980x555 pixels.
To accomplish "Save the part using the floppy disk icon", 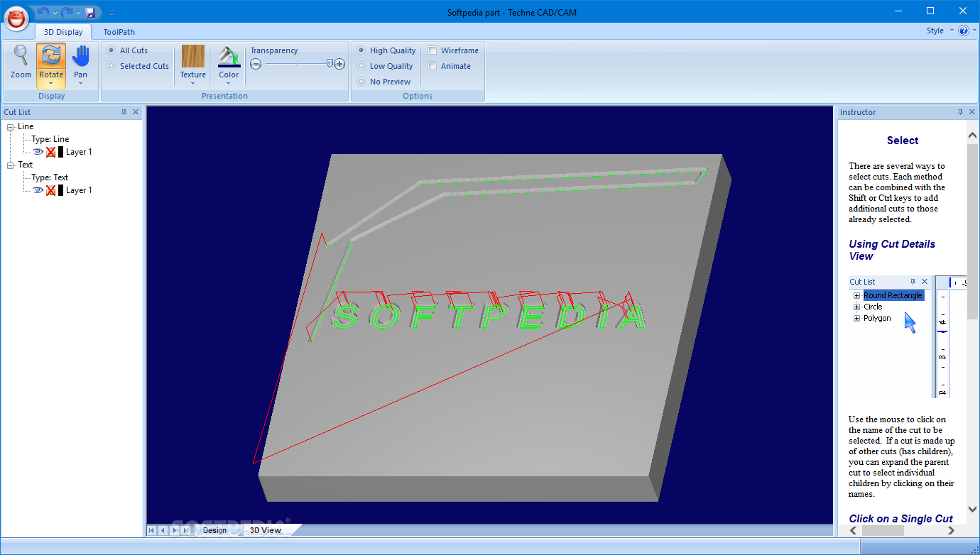I will coord(90,12).
